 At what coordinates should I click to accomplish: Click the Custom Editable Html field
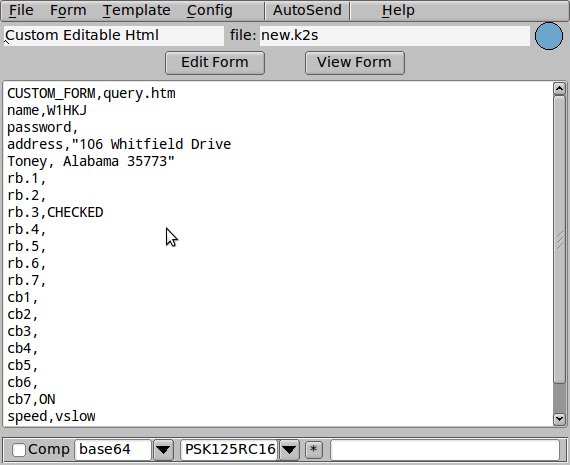coord(114,36)
